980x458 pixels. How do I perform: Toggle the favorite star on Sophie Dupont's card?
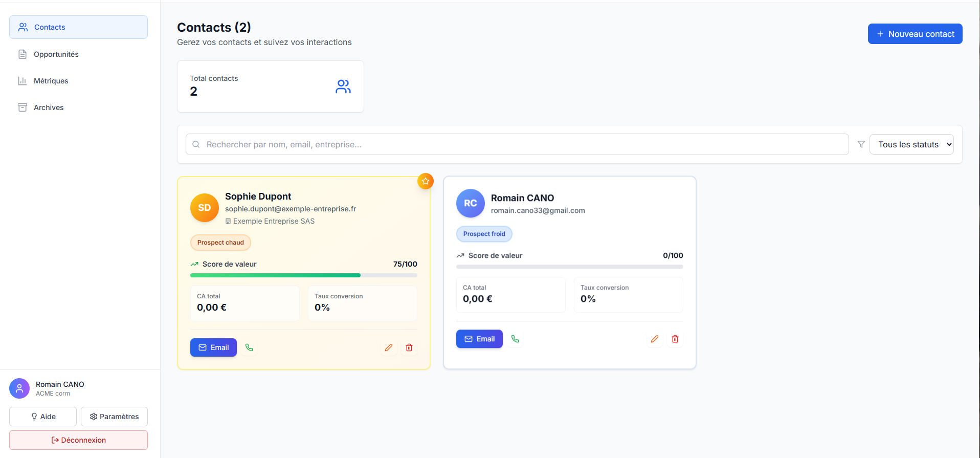426,181
